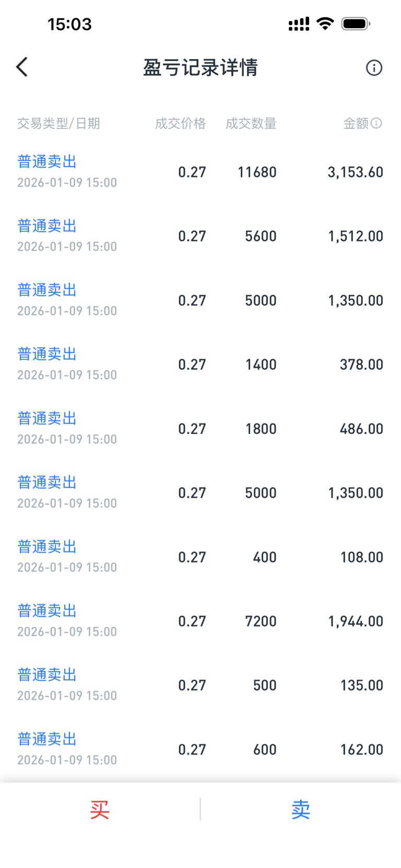Tap the small info icon next to 金额
This screenshot has height=868, width=401.
pyautogui.click(x=376, y=123)
